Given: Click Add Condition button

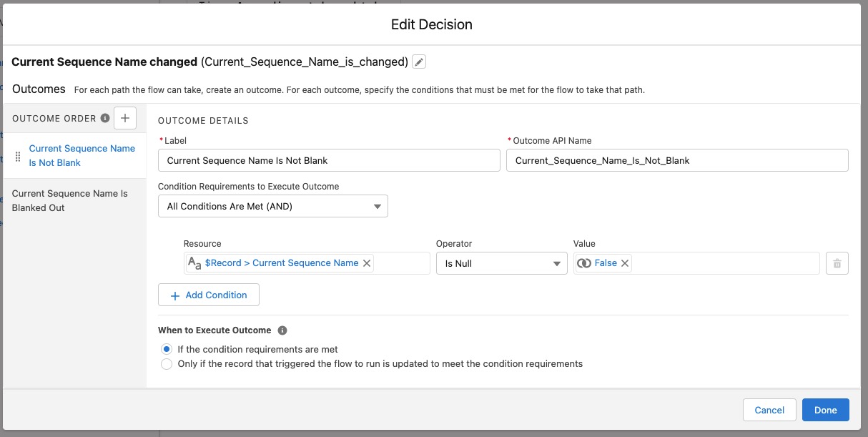Looking at the screenshot, I should [208, 295].
